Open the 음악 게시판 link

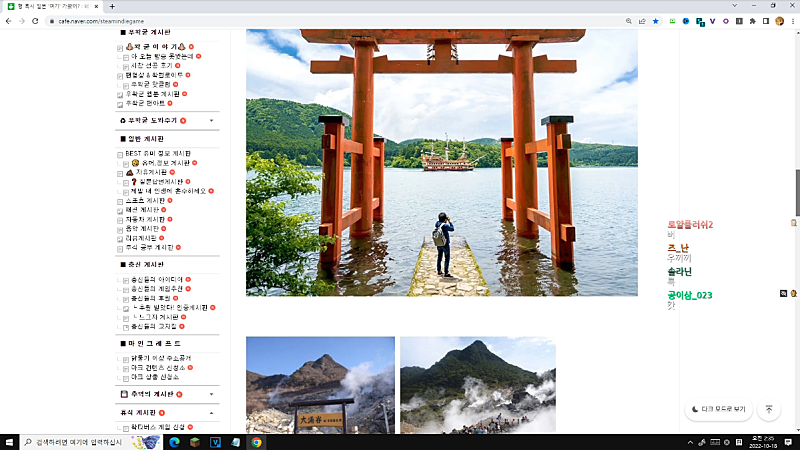coord(147,228)
